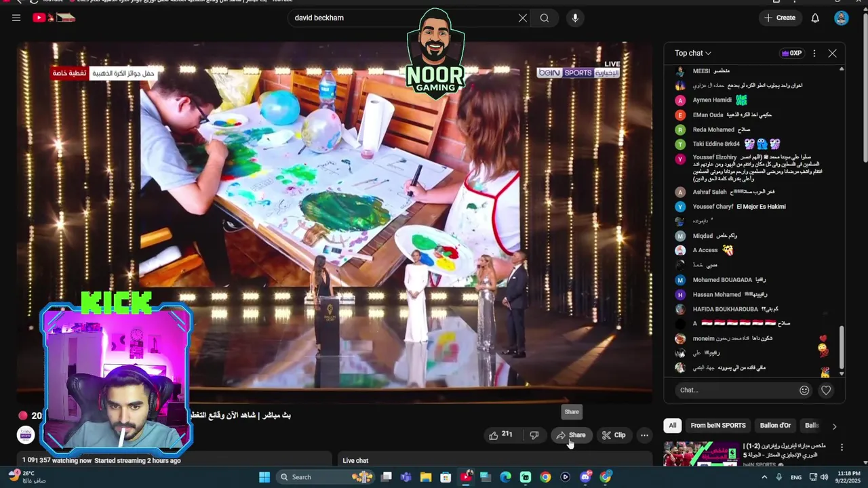868x488 pixels.
Task: Click chat user Reda Mohamed
Action: pyautogui.click(x=713, y=129)
